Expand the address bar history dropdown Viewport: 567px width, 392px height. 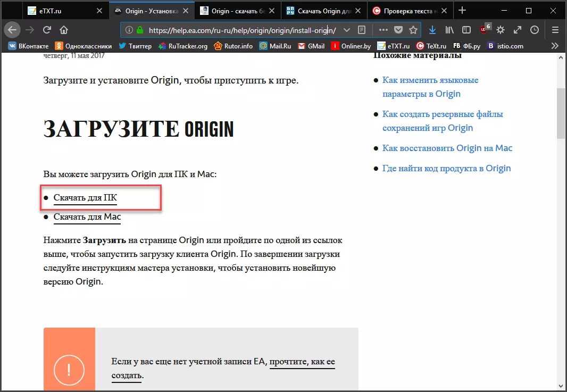(347, 30)
